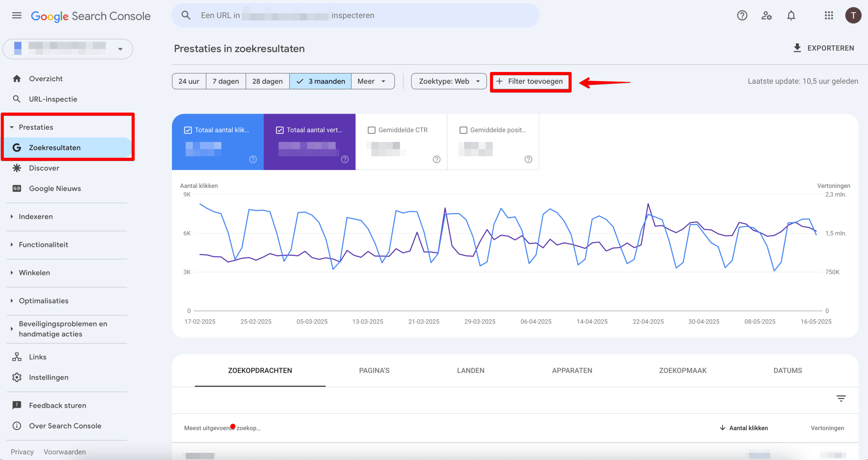The height and width of the screenshot is (460, 868).
Task: Open the users and permissions icon
Action: 766,16
